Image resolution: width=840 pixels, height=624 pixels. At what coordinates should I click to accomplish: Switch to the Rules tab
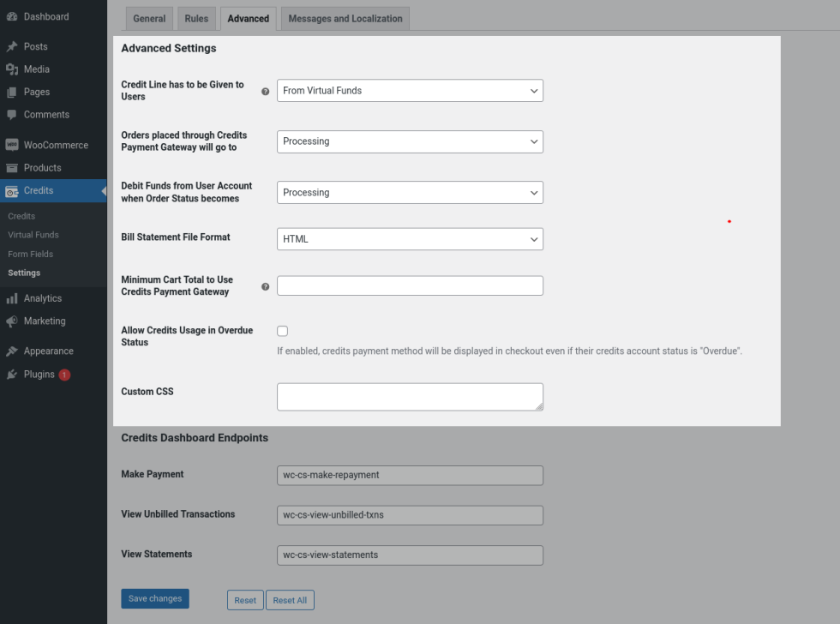(196, 19)
